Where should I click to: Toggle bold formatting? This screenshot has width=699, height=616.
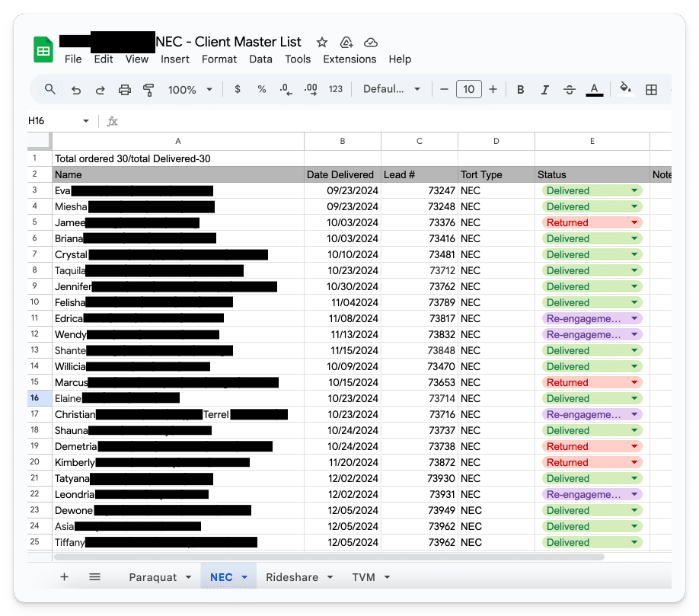click(x=521, y=90)
